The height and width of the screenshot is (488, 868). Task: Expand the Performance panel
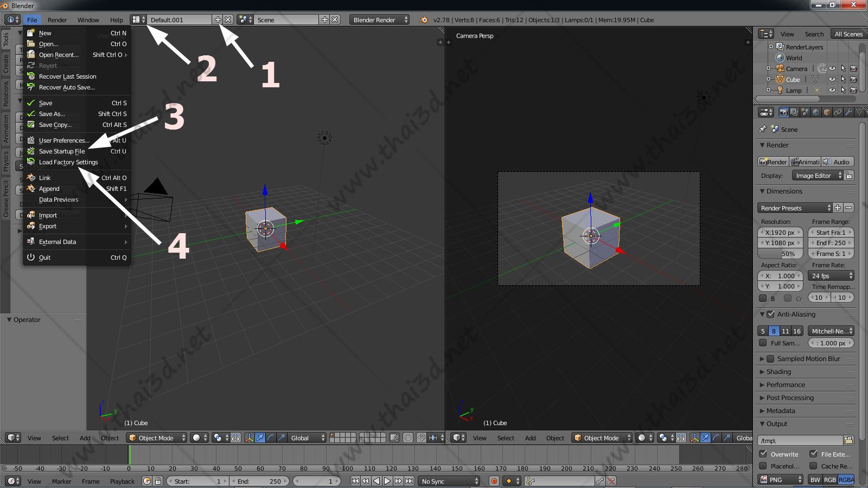(x=786, y=384)
